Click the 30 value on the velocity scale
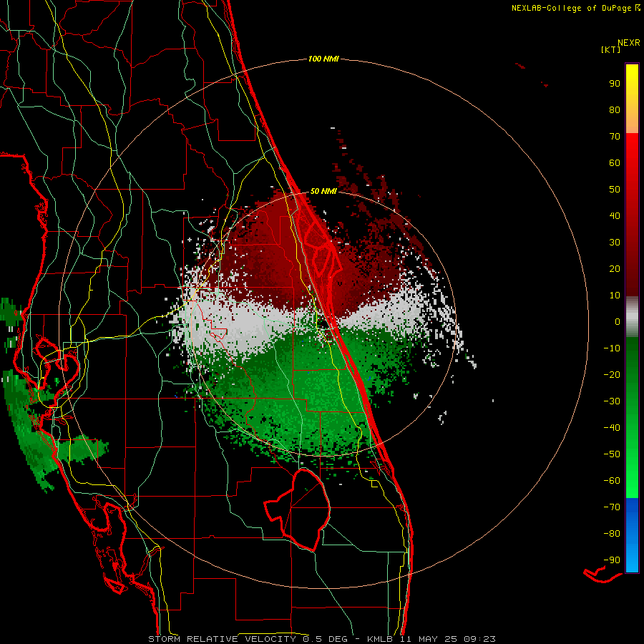644x644 pixels. [615, 243]
